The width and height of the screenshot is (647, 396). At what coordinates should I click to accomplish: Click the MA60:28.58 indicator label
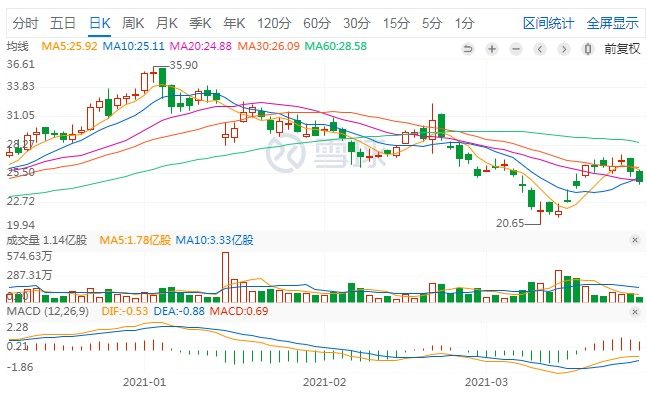click(335, 46)
